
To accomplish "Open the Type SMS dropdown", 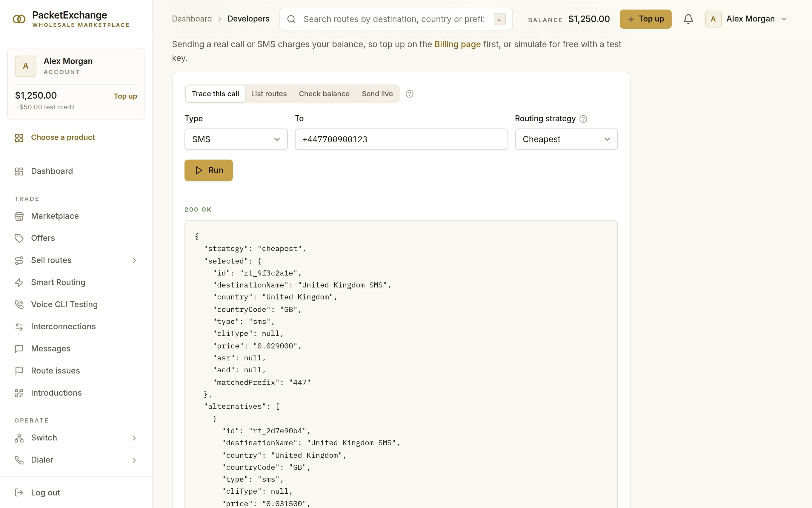I will point(236,139).
